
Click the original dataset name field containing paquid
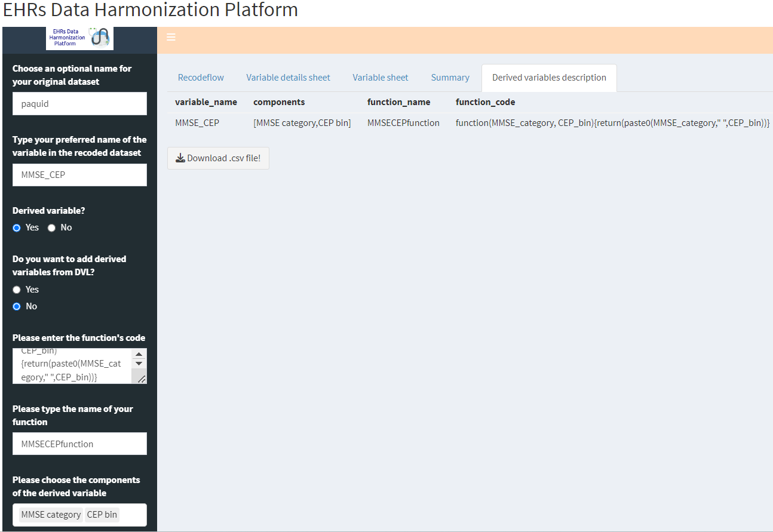79,104
